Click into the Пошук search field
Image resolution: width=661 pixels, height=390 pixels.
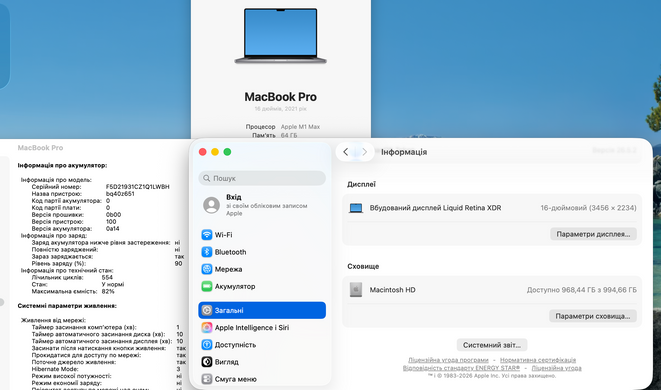[x=262, y=178]
